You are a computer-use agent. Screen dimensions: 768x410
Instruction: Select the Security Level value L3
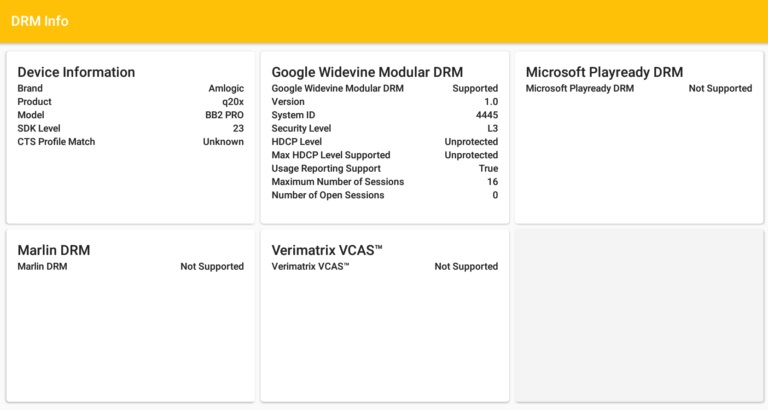point(492,128)
